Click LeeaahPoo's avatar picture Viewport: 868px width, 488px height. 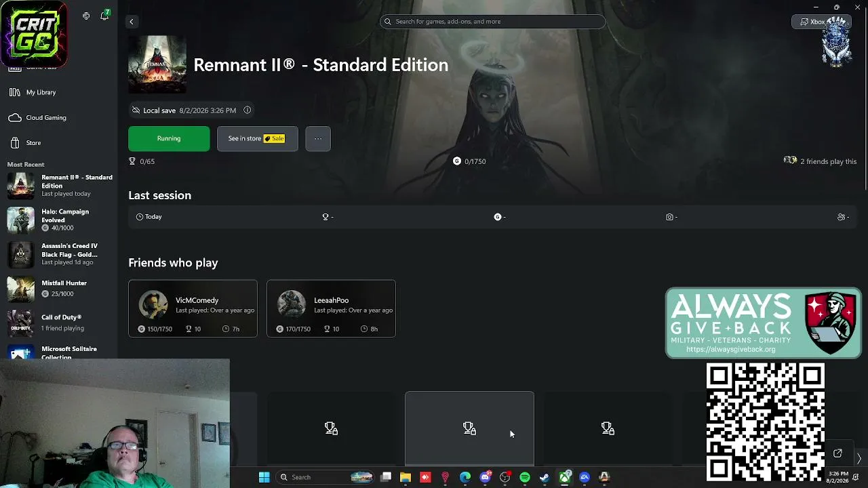point(292,304)
